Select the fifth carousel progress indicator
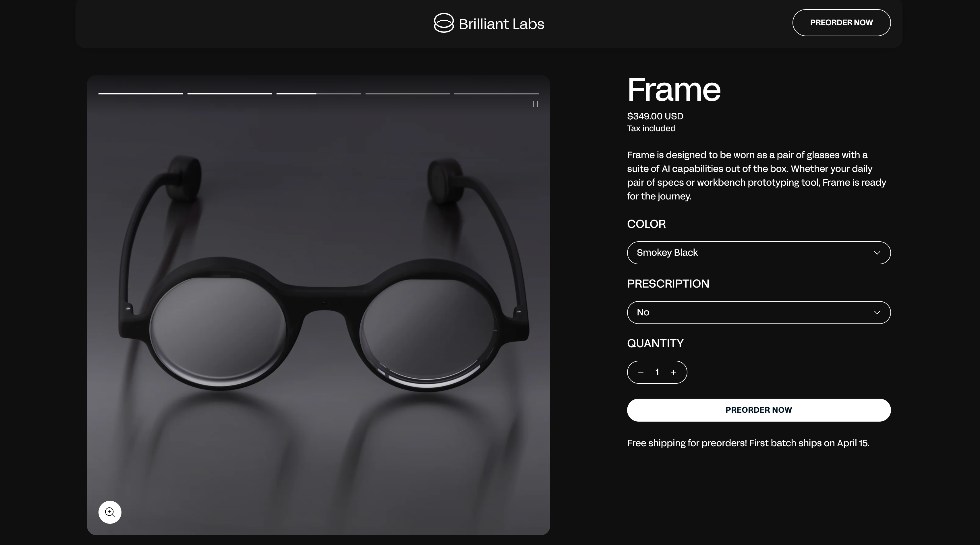The image size is (980, 545). [x=496, y=93]
